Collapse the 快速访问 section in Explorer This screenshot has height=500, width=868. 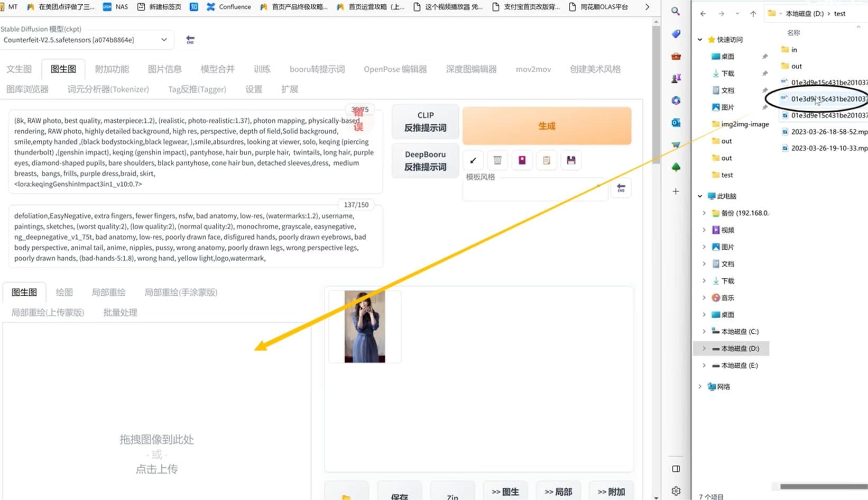tap(699, 39)
